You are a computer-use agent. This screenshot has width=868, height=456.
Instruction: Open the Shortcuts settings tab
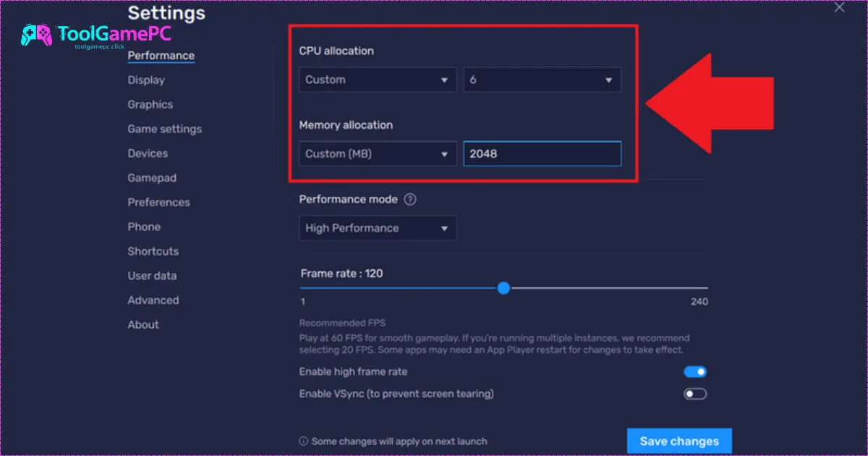coord(153,251)
